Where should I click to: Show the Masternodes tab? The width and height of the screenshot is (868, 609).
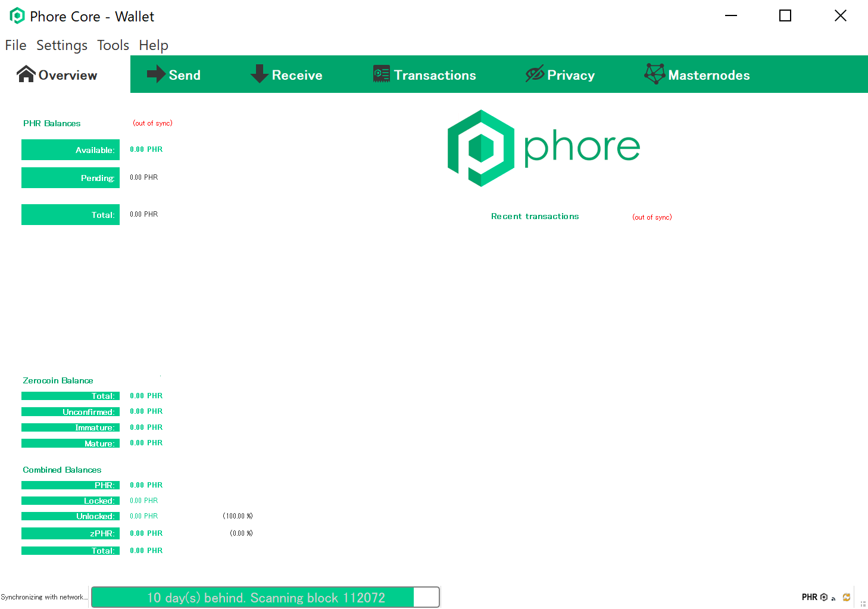coord(697,74)
